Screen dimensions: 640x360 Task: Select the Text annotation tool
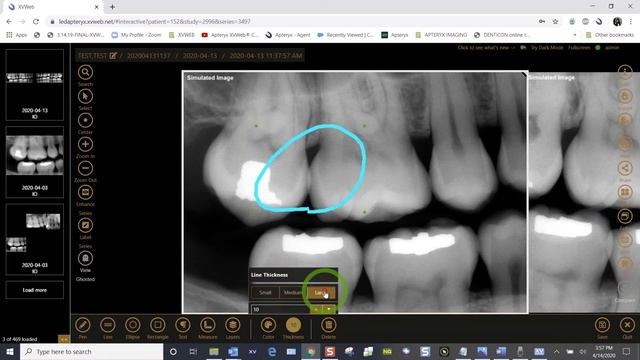182,325
